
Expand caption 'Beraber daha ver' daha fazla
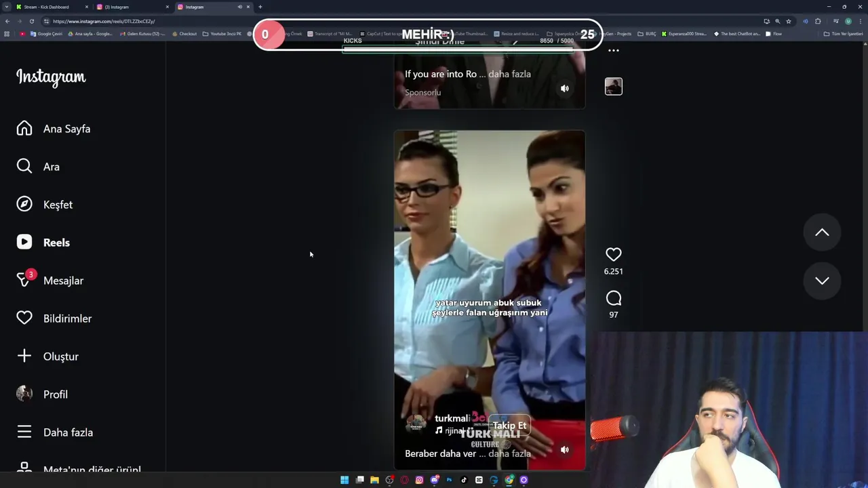509,453
